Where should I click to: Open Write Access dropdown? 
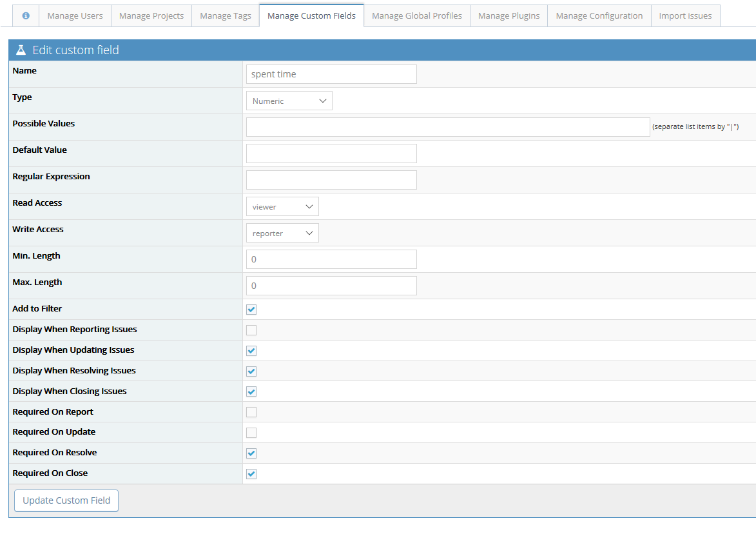pos(282,233)
